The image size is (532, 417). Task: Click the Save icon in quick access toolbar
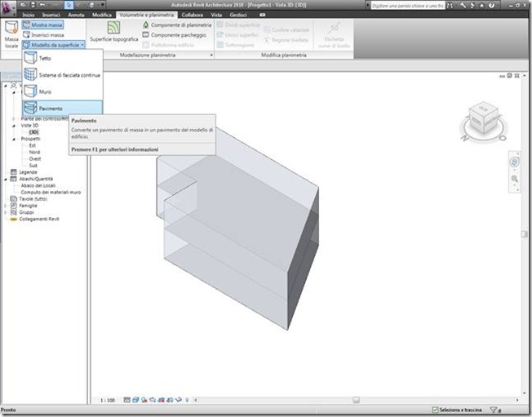click(x=33, y=5)
